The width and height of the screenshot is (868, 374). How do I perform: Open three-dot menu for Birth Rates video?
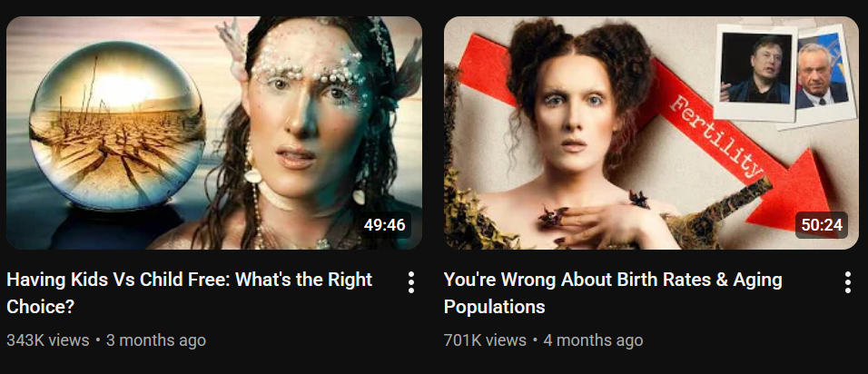click(847, 282)
